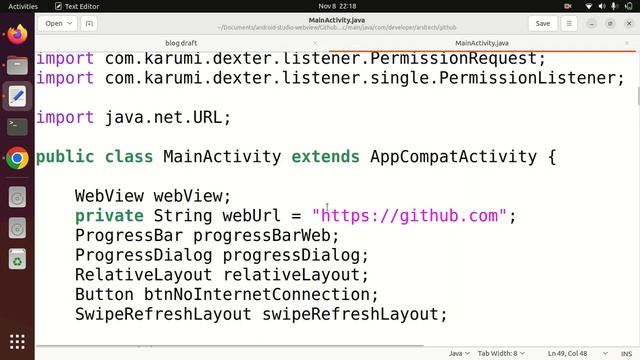Click the file path subtitle in the header
This screenshot has height=360, width=640.
(337, 28)
